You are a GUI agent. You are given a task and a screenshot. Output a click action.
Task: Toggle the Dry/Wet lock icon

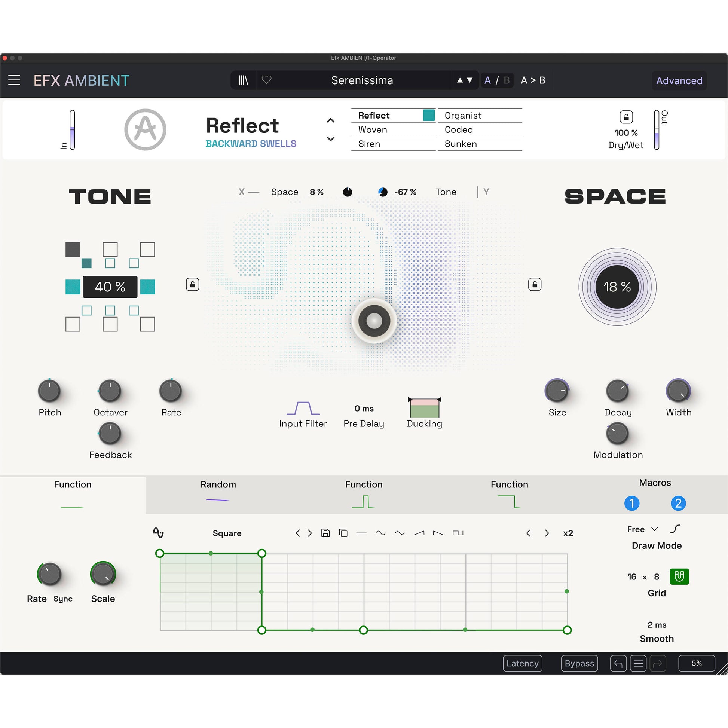pyautogui.click(x=626, y=117)
